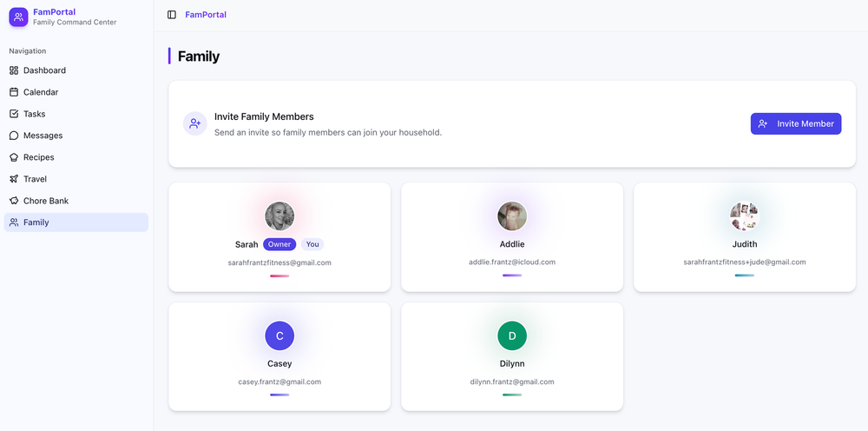The image size is (868, 431).
Task: Select the Family sidebar item
Action: pos(36,222)
